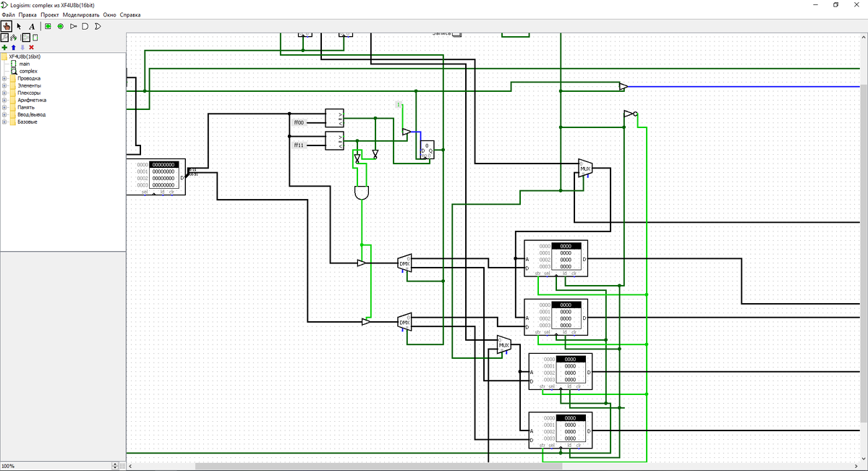Screen dimensions: 868x471
Task: Switch to circuit appearance editing
Action: click(35, 37)
